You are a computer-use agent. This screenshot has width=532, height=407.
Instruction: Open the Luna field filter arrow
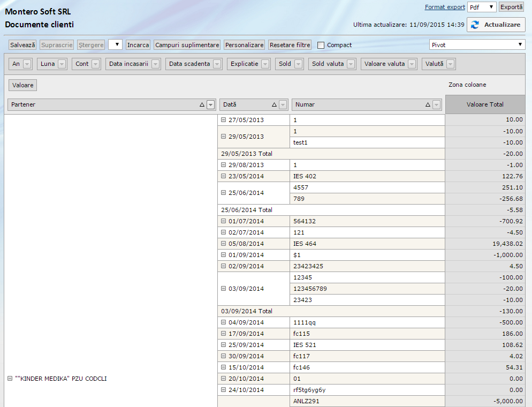click(62, 64)
